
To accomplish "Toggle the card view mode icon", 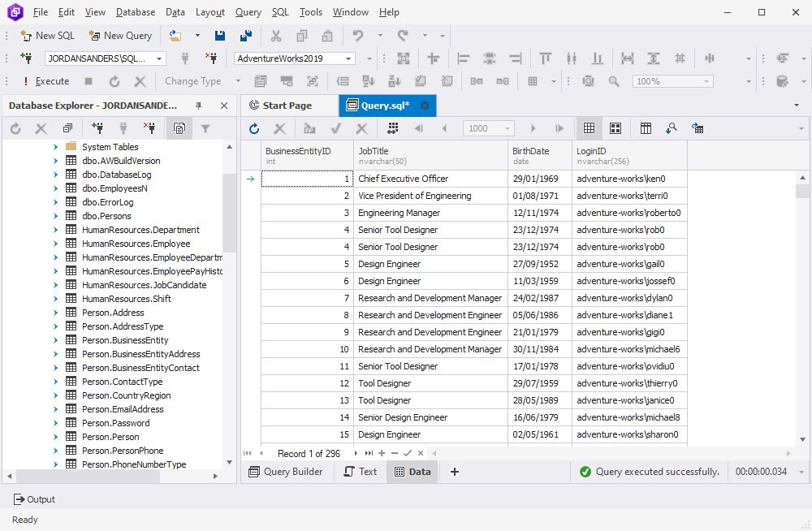I will point(615,128).
